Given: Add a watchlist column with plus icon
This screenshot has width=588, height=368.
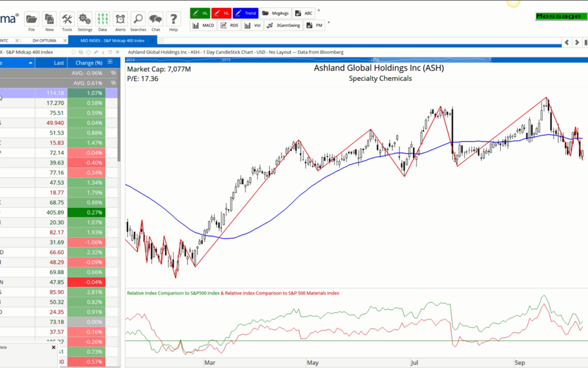Looking at the screenshot, I should (x=110, y=62).
